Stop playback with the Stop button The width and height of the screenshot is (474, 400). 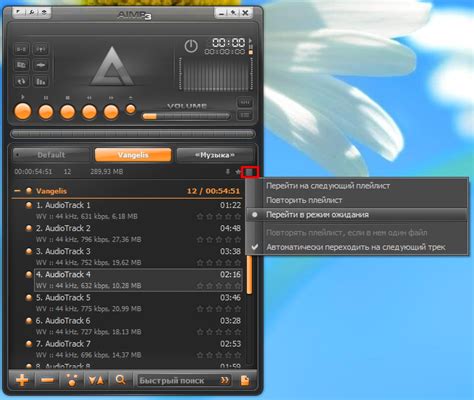tap(67, 112)
